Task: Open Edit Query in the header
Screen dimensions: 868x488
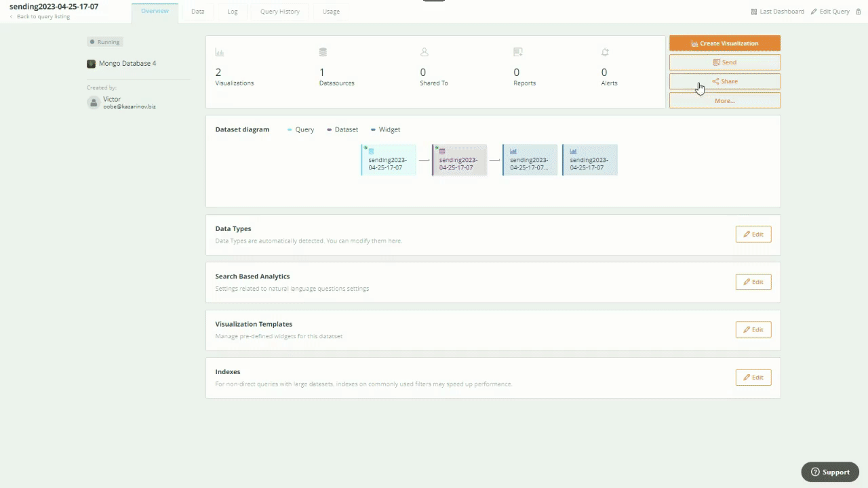Action: coord(830,12)
